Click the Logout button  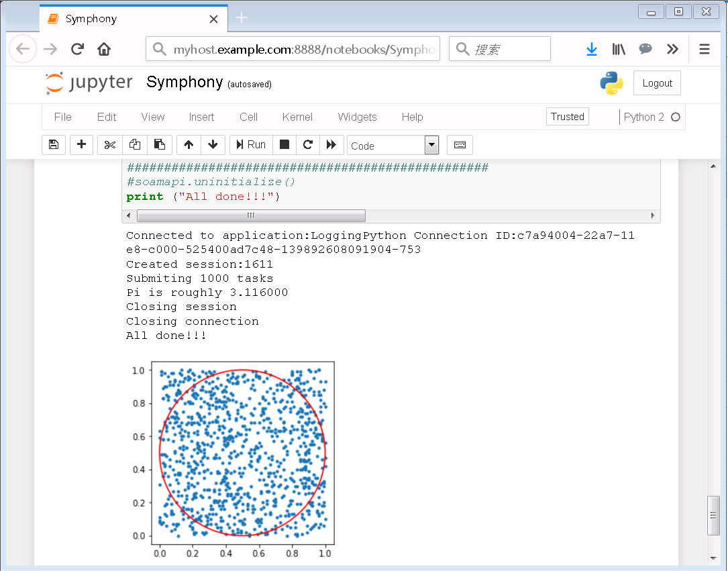coord(657,83)
